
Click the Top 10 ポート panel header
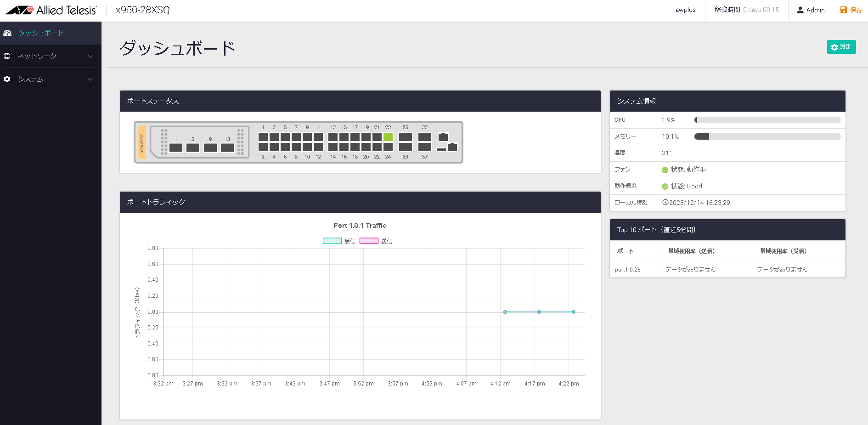(727, 230)
